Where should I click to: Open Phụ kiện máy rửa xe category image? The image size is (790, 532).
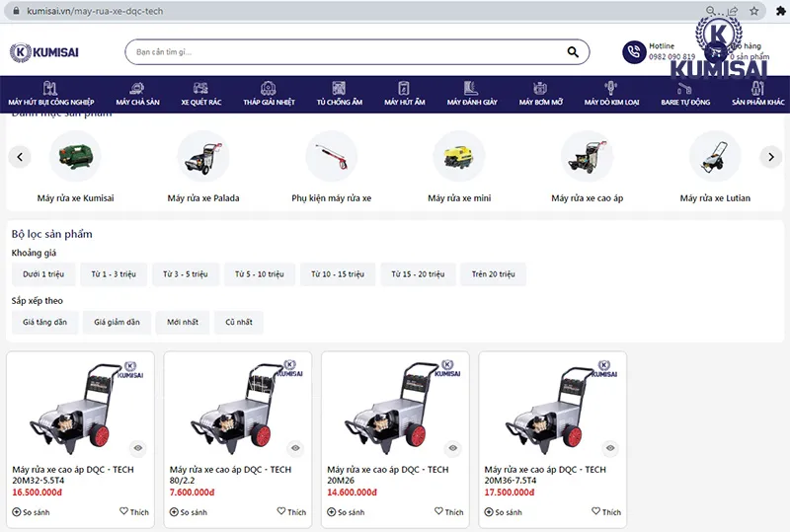coord(331,156)
